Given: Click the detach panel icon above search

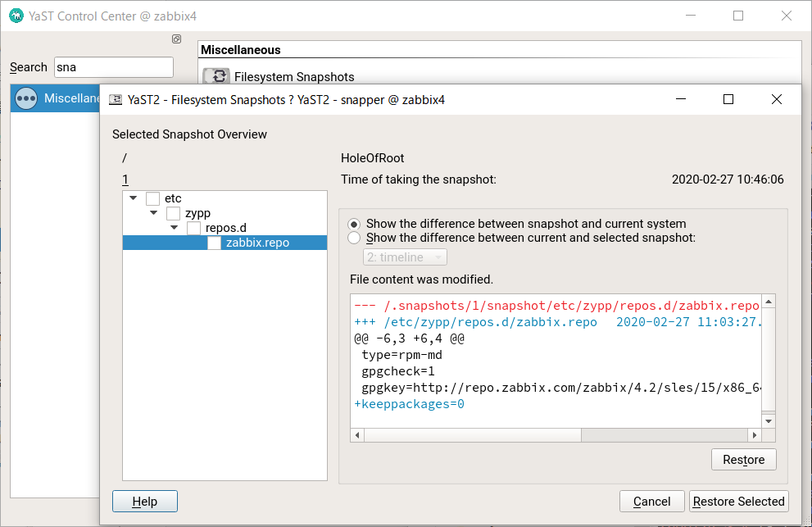Looking at the screenshot, I should pyautogui.click(x=177, y=39).
